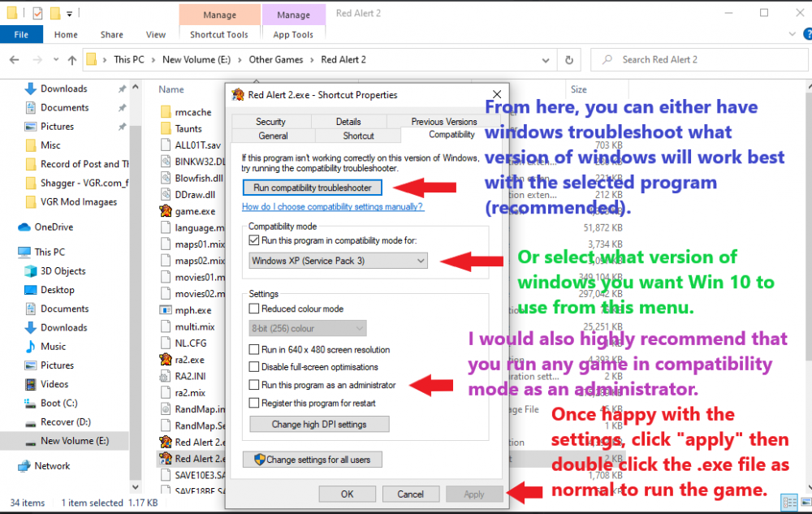
Task: Go up one folder level arrow
Action: tap(72, 60)
